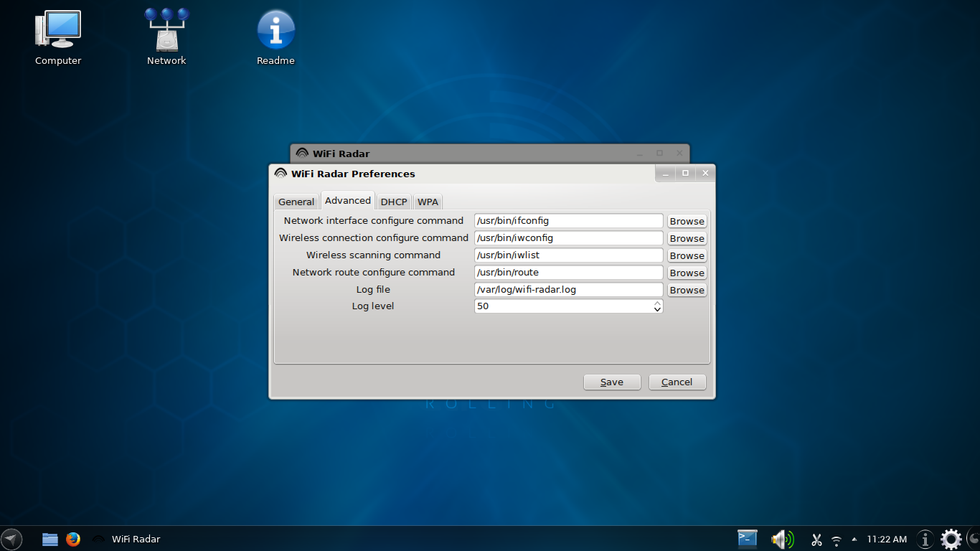Open the WPA tab
Screen dimensions: 980x551
tap(428, 202)
